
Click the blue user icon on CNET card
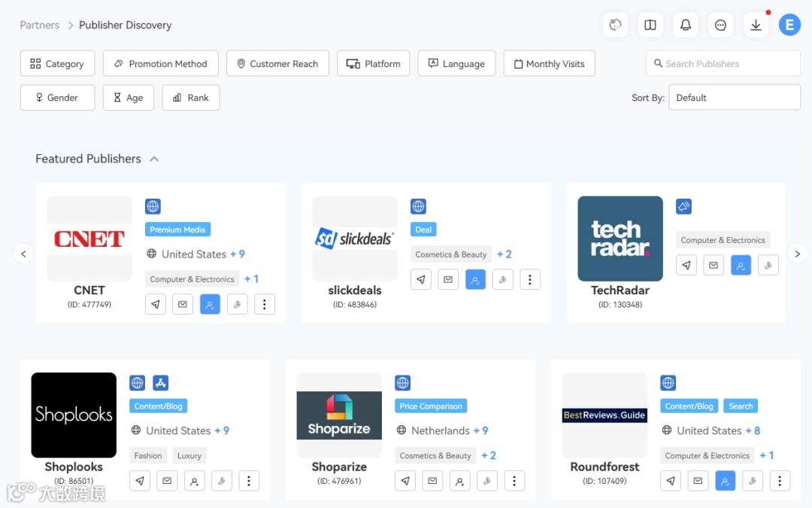click(x=210, y=304)
